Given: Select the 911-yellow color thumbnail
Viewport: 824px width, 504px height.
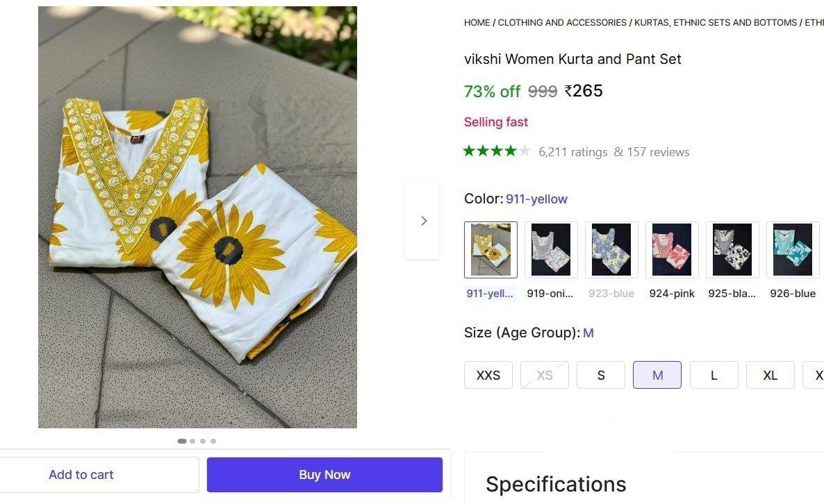Looking at the screenshot, I should click(x=491, y=250).
